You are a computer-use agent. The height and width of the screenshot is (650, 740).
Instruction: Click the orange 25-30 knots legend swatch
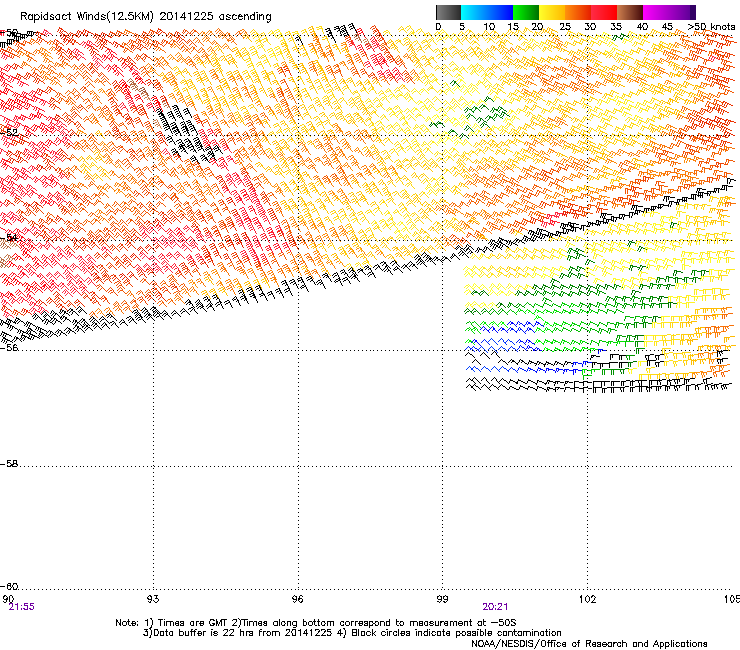click(578, 12)
